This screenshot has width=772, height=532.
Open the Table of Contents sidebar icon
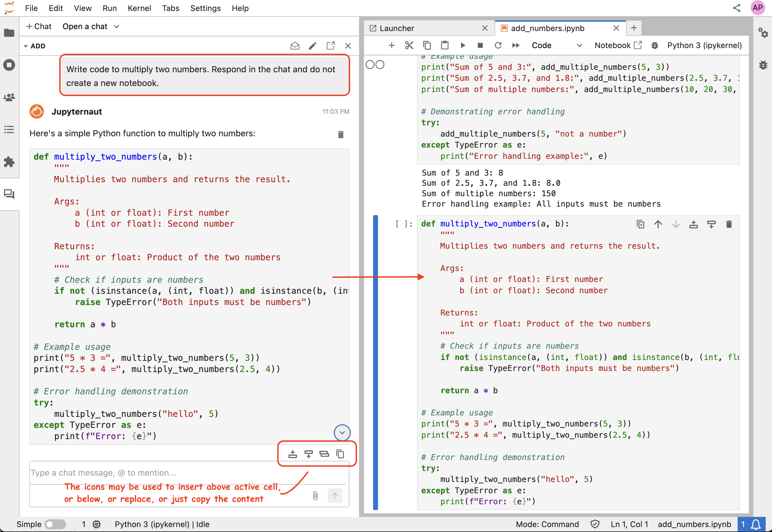(9, 130)
